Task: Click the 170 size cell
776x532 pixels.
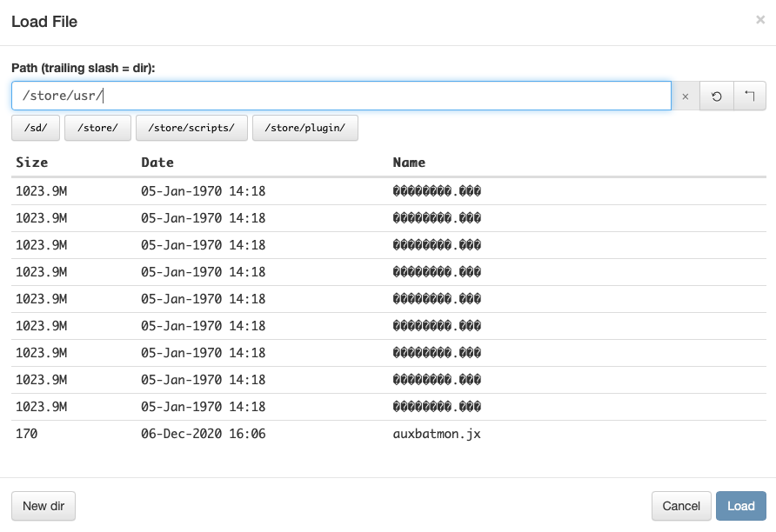Action: click(x=27, y=434)
